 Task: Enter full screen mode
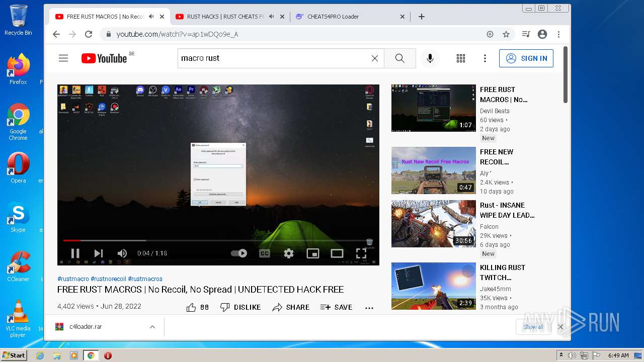[x=361, y=253]
